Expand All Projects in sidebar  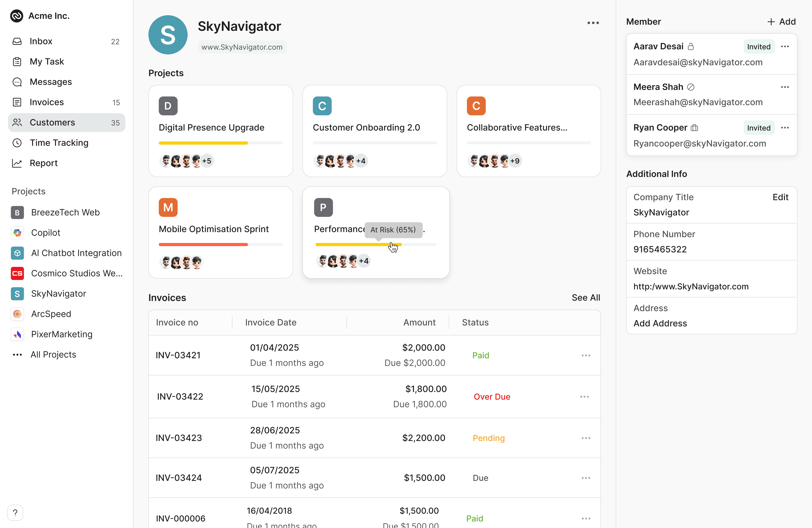point(53,355)
